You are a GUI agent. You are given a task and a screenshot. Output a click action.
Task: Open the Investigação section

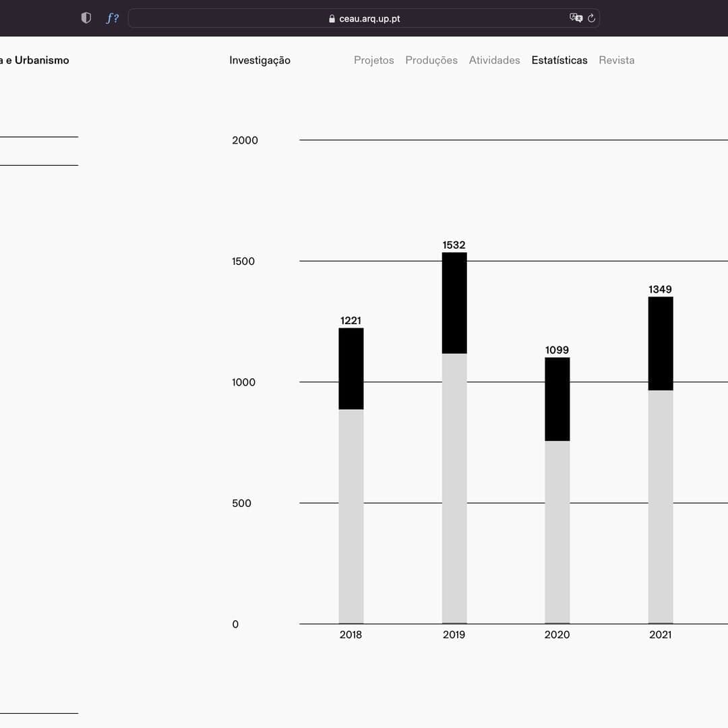point(260,60)
